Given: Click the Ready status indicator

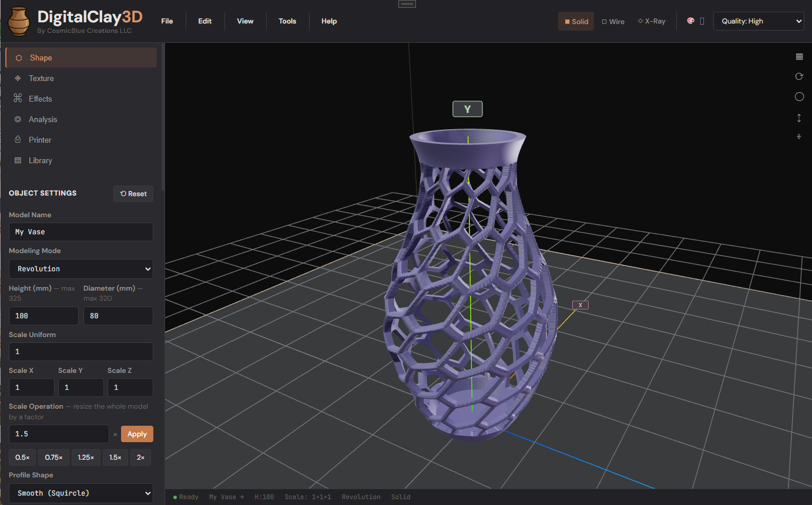Looking at the screenshot, I should (186, 497).
